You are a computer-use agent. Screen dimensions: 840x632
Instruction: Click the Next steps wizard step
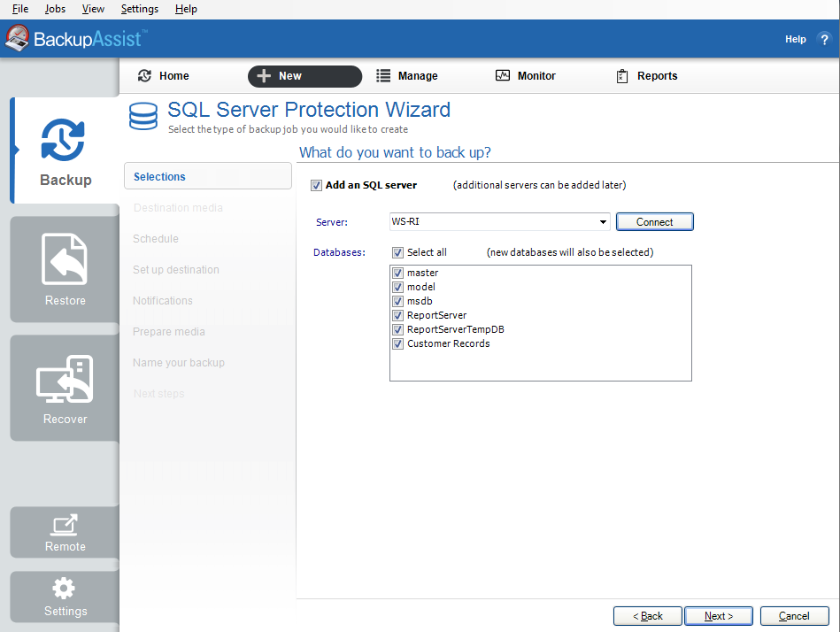(158, 394)
